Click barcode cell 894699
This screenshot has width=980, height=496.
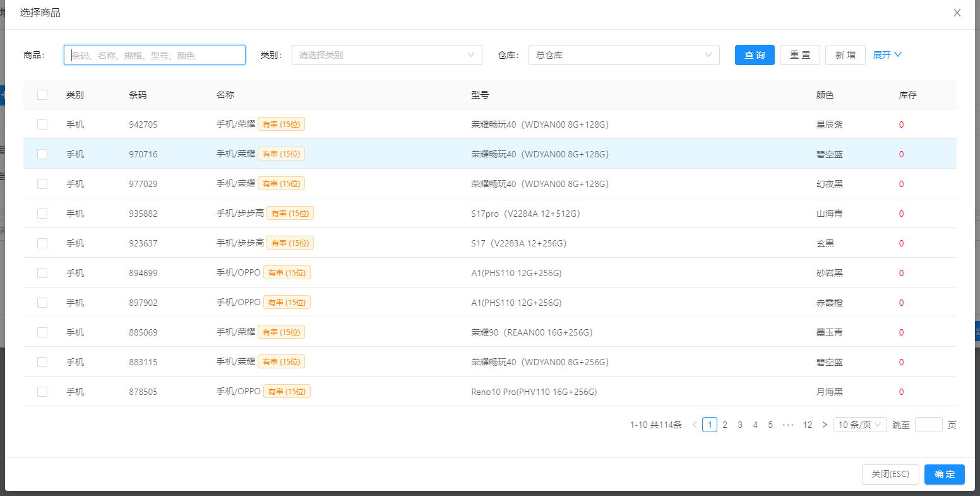(x=143, y=273)
